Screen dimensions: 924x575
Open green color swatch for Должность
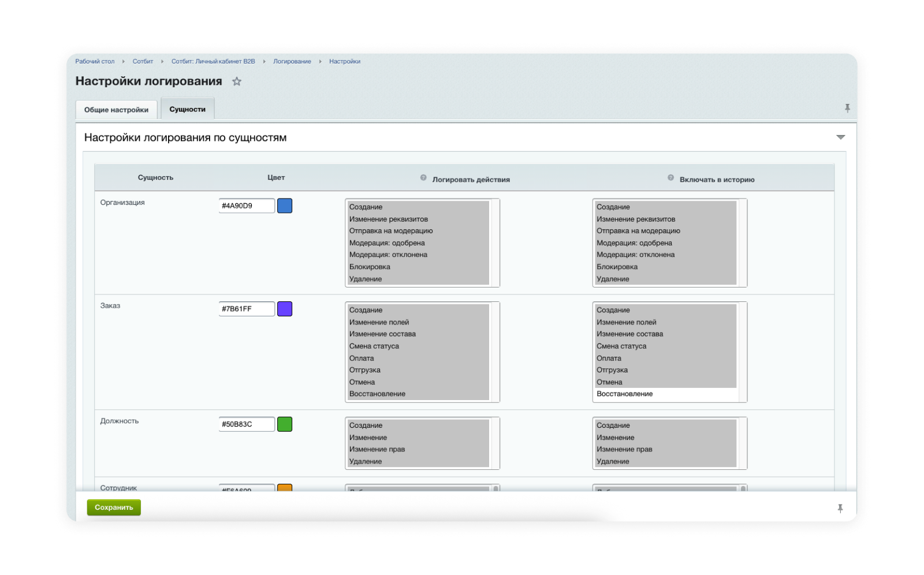coord(285,424)
